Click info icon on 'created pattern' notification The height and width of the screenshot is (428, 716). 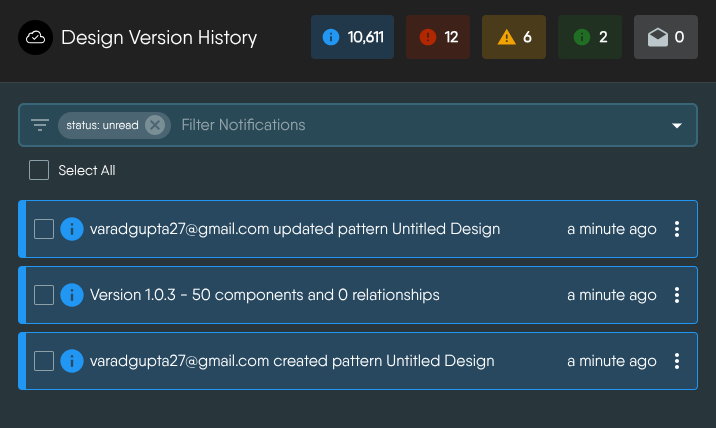(72, 361)
